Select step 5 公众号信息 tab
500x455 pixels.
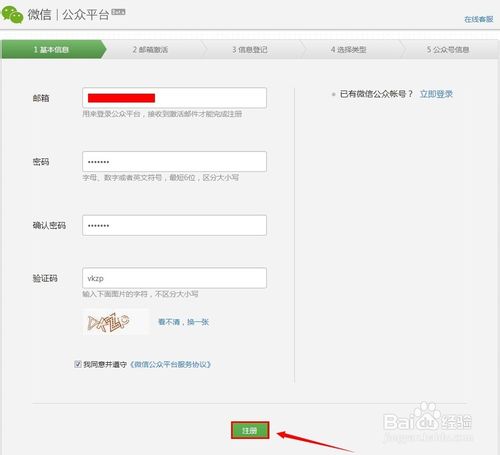(448, 50)
